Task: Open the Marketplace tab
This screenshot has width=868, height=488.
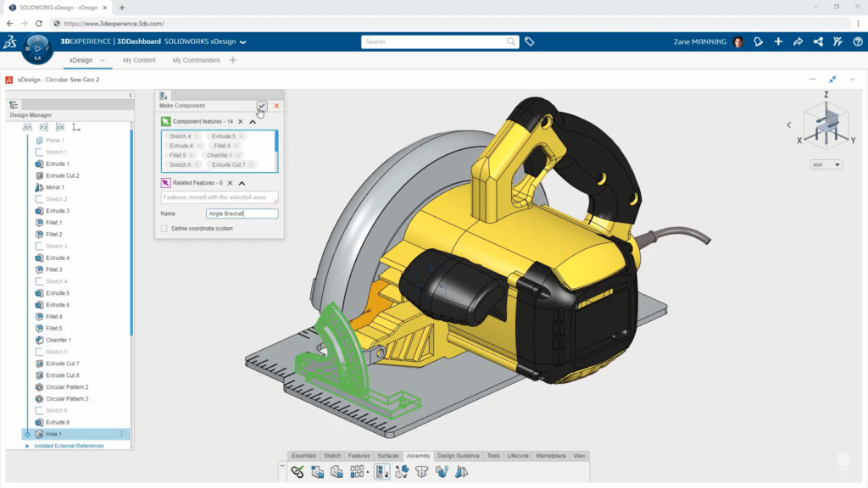Action: [x=551, y=456]
